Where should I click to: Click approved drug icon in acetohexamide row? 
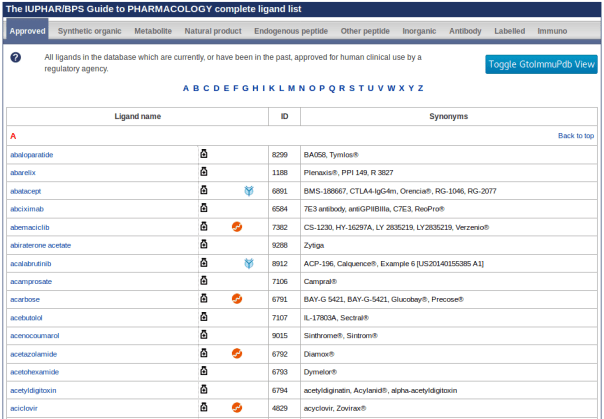tap(204, 370)
